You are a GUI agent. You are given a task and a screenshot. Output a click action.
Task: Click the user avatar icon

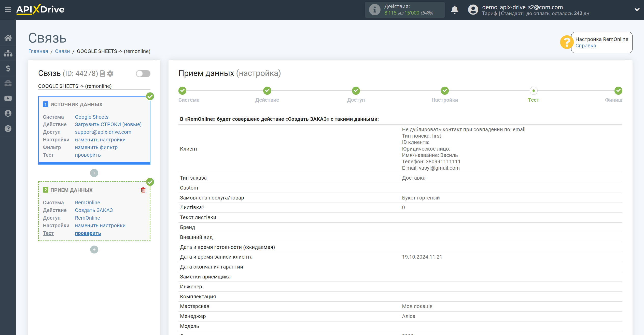pos(473,10)
